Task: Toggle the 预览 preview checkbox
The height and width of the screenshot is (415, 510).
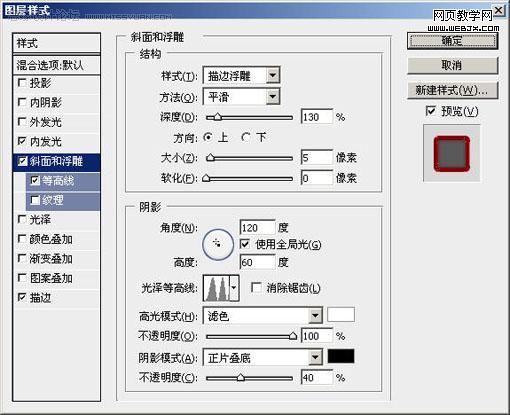Action: [431, 111]
